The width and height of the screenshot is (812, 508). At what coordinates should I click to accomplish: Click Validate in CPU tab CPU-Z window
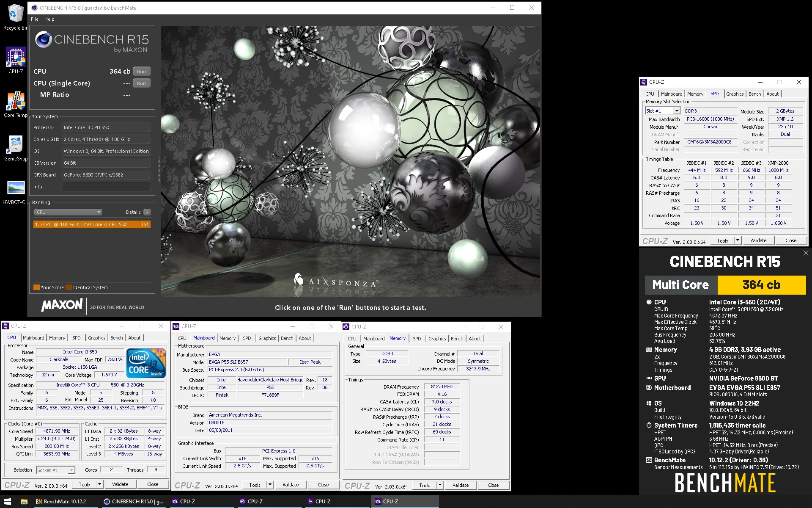pos(120,484)
